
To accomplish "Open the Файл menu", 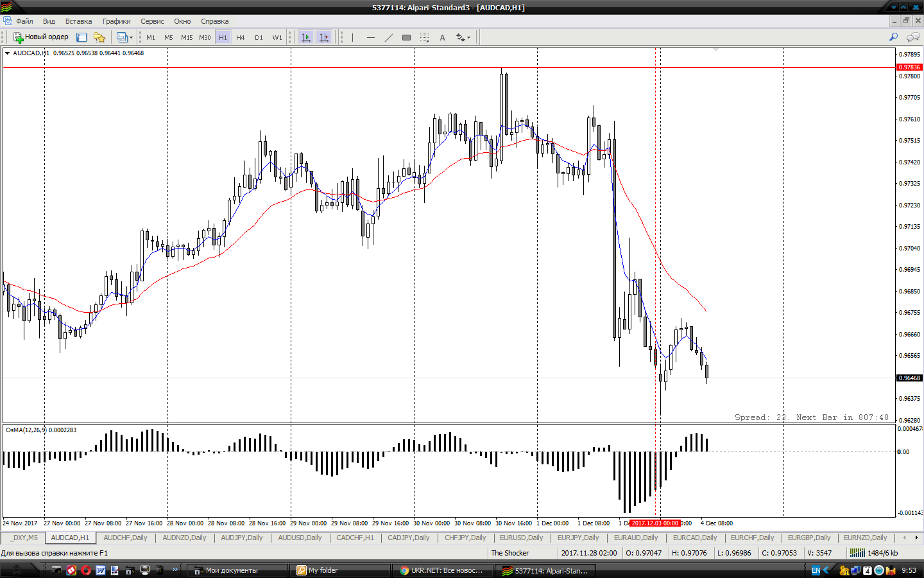I will point(24,21).
